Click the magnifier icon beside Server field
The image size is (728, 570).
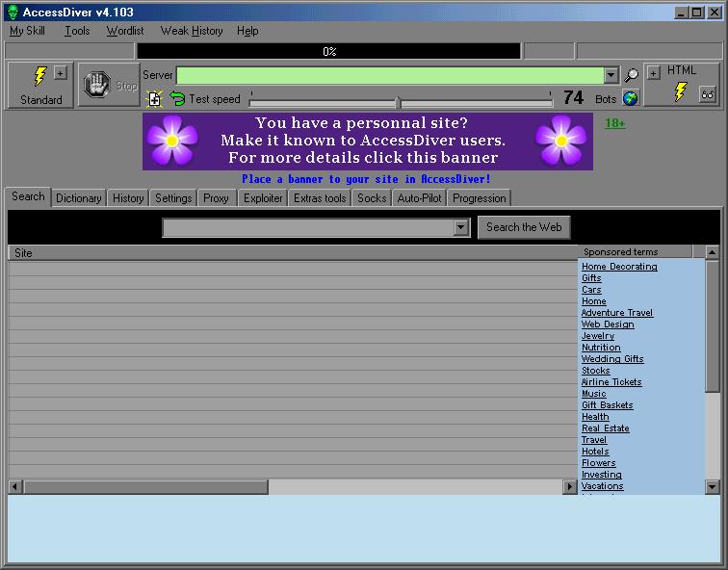[x=631, y=75]
